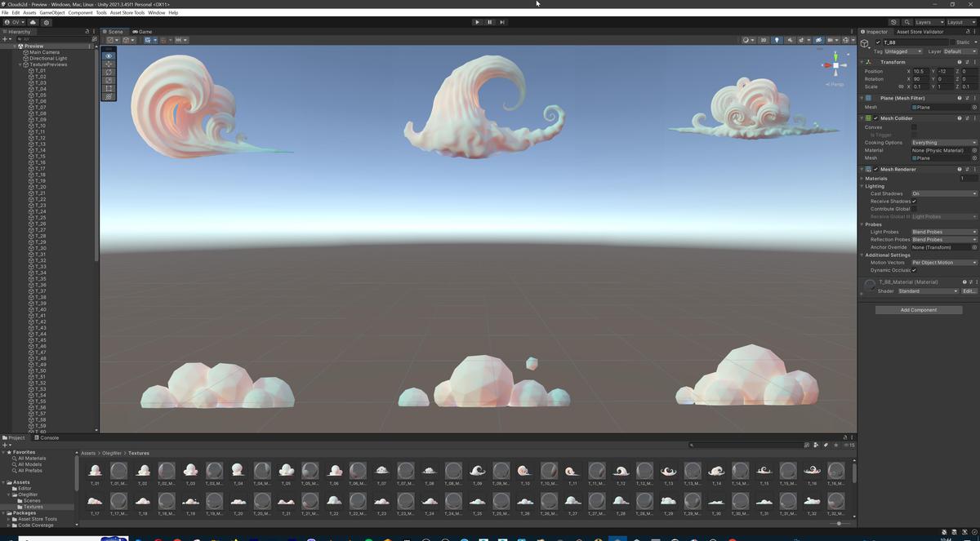Click the Mesh Renderer help icon

[960, 169]
